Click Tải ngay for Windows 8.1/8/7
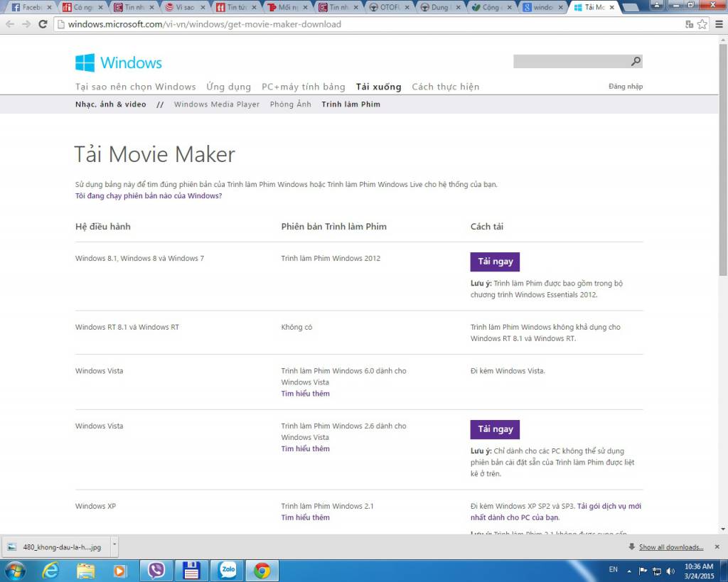 tap(495, 262)
